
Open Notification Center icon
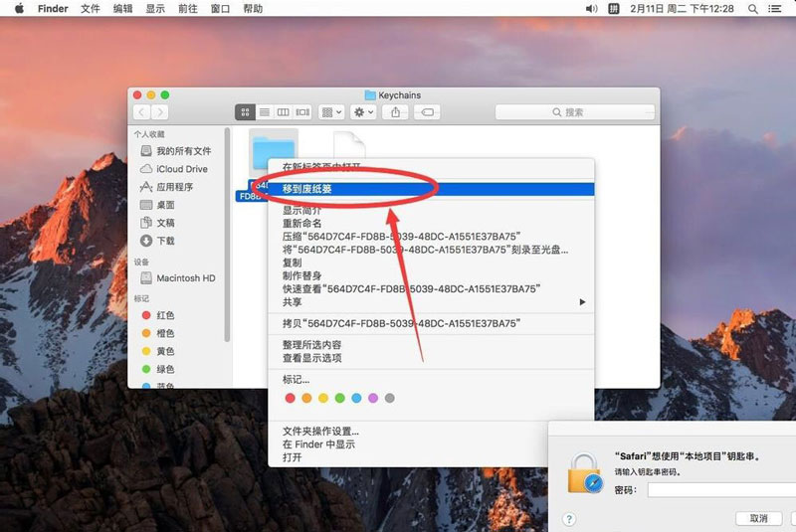point(775,9)
